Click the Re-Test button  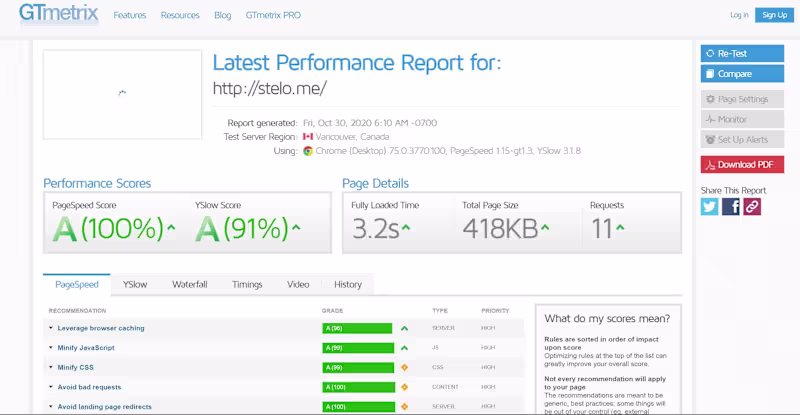click(x=742, y=54)
